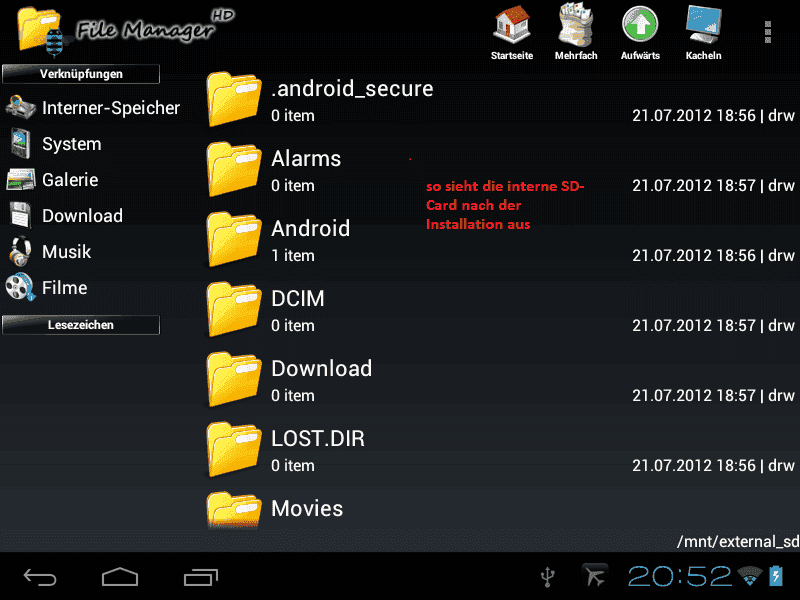Open the overflow menu dots

coord(768,32)
